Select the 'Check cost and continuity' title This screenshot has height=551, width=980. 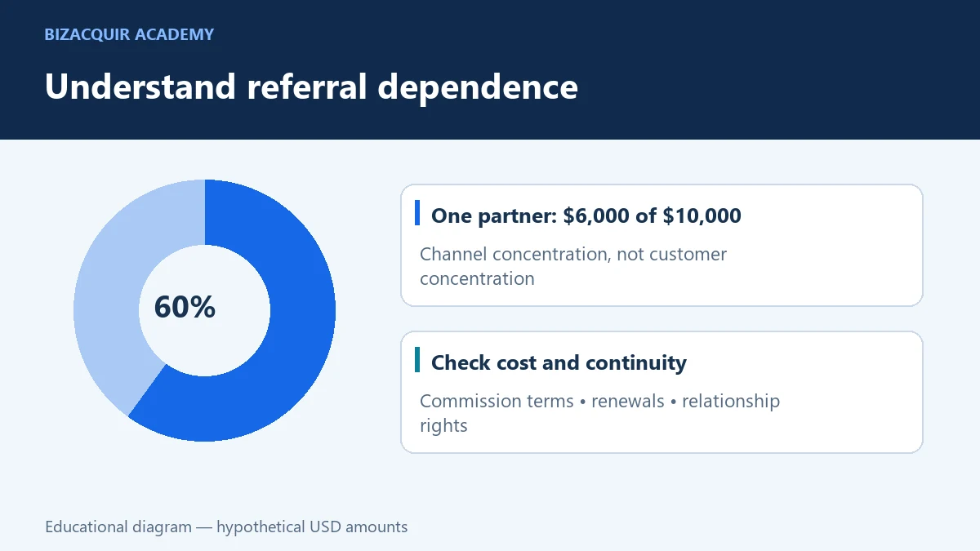[559, 362]
